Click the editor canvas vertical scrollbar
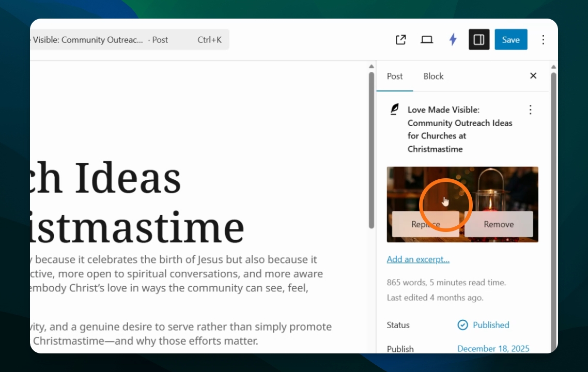The width and height of the screenshot is (588, 372). 372,150
